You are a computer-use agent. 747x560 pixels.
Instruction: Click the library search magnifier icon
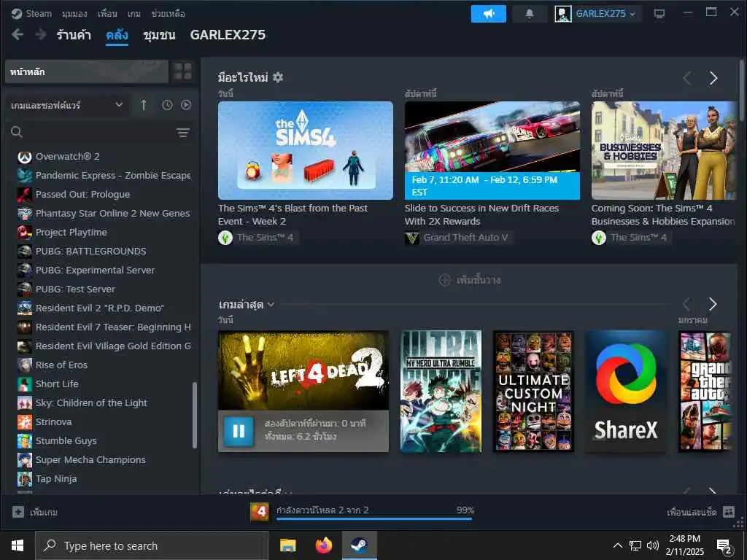click(x=17, y=133)
